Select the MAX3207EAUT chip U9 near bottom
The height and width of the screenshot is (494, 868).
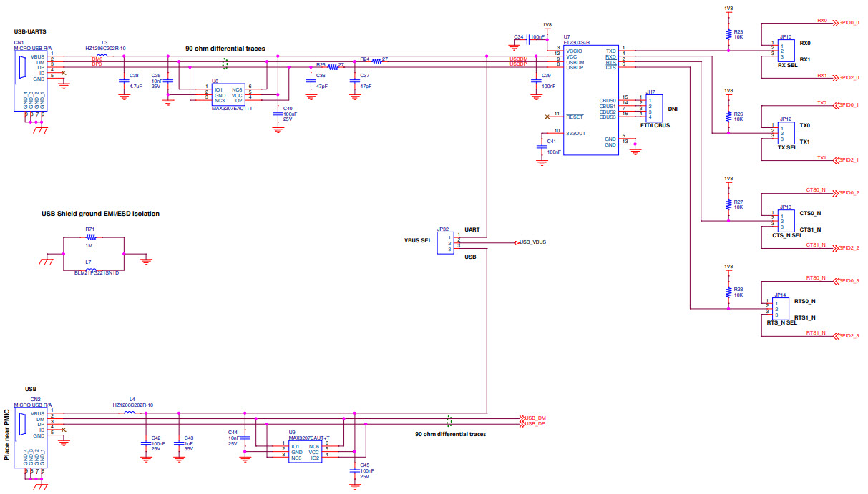(x=306, y=450)
